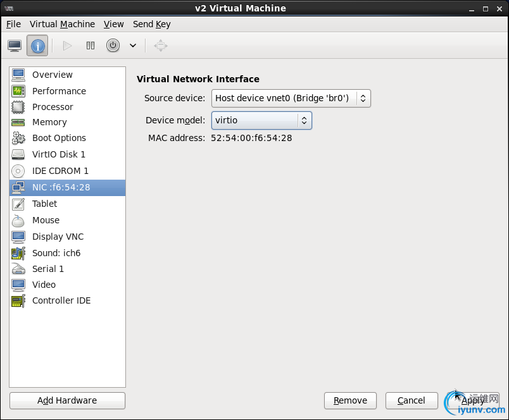The image size is (509, 420).
Task: Select Sound: ich6 in hardware list
Action: tap(56, 253)
